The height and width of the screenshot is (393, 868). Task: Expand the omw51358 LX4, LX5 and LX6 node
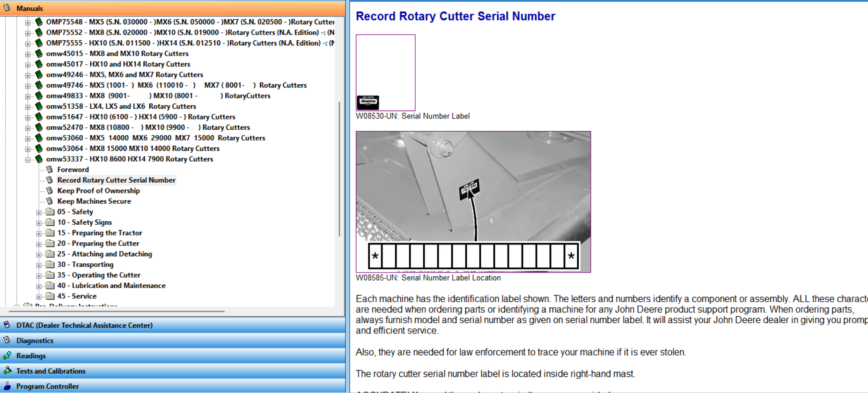28,107
